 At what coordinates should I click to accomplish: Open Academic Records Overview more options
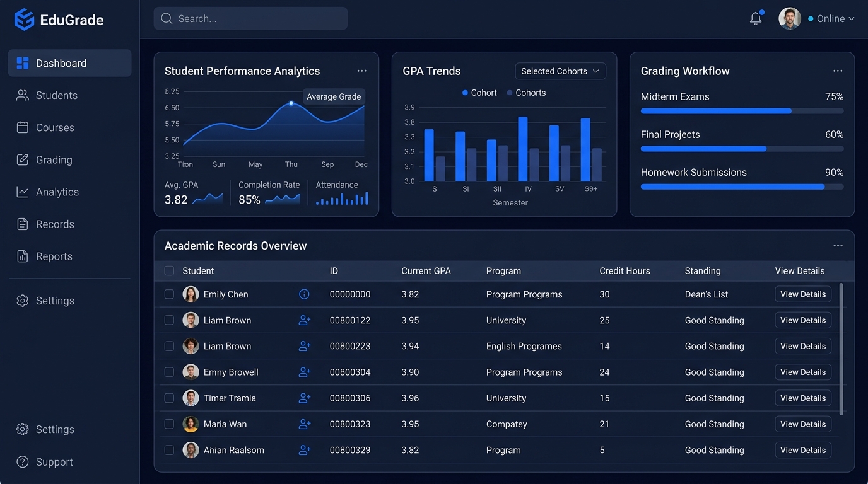838,246
